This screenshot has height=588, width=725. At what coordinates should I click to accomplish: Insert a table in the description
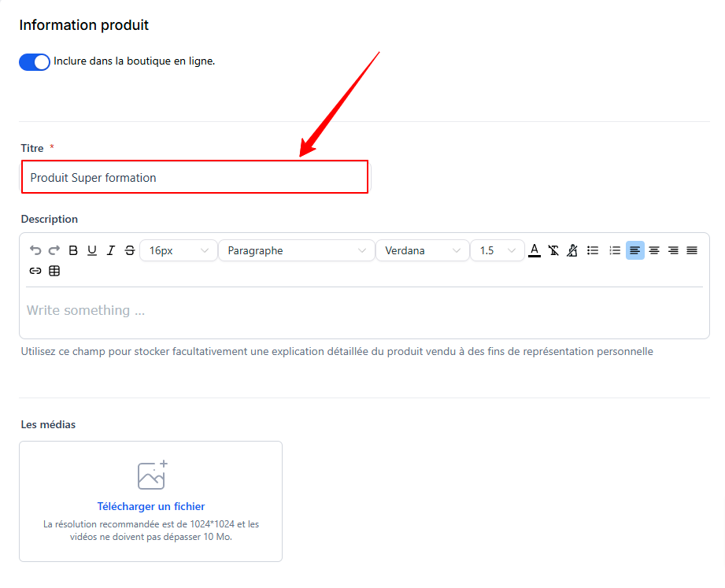(x=54, y=271)
